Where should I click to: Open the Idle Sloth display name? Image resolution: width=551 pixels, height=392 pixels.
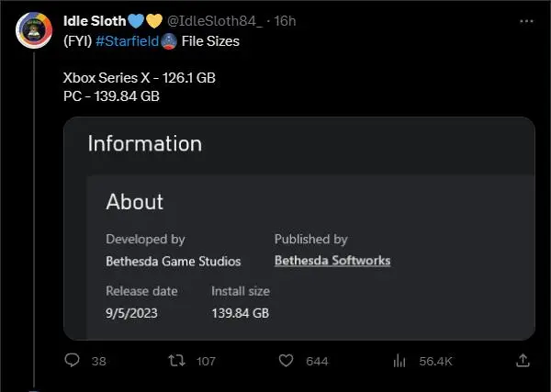click(93, 20)
